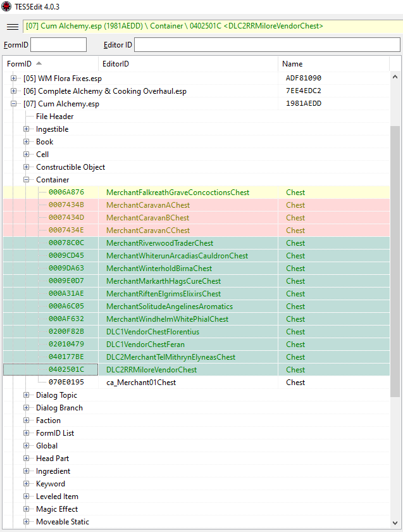Select record 000AF632 MerchantWindhelmWhitePhialChest
This screenshot has width=403, height=532.
(x=196, y=319)
